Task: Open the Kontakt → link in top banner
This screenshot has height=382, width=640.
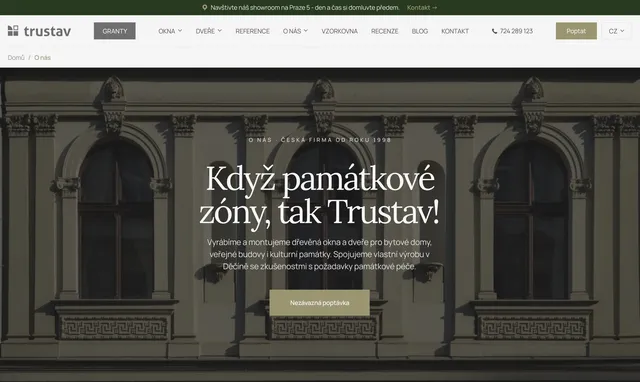Action: click(422, 7)
